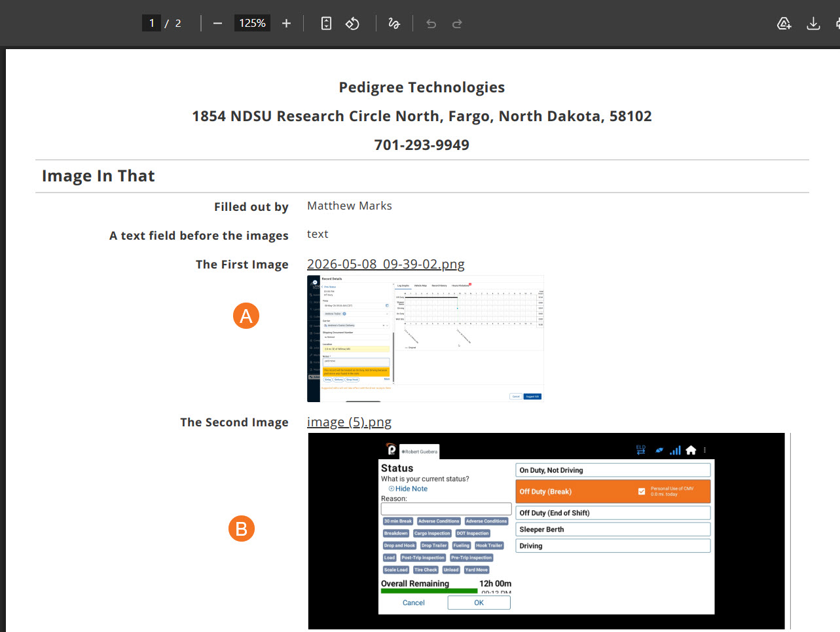Click the page number field showing 1
This screenshot has width=840, height=632.
151,23
